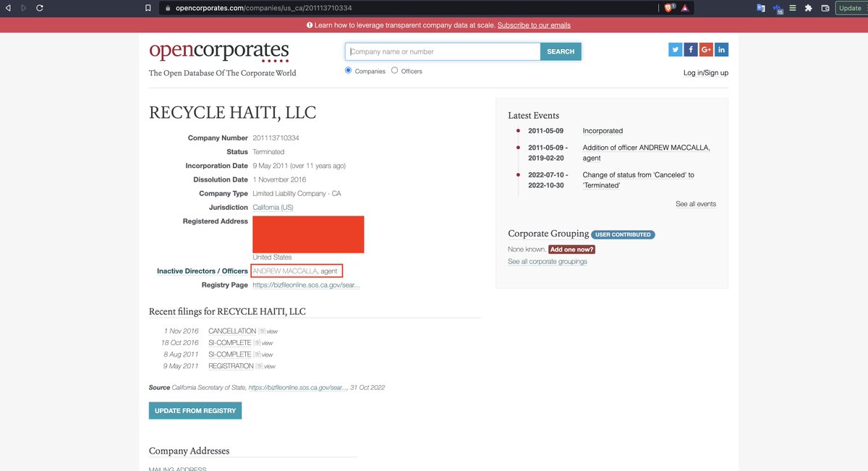Viewport: 868px width, 471px height.
Task: Reload the page
Action: (39, 8)
